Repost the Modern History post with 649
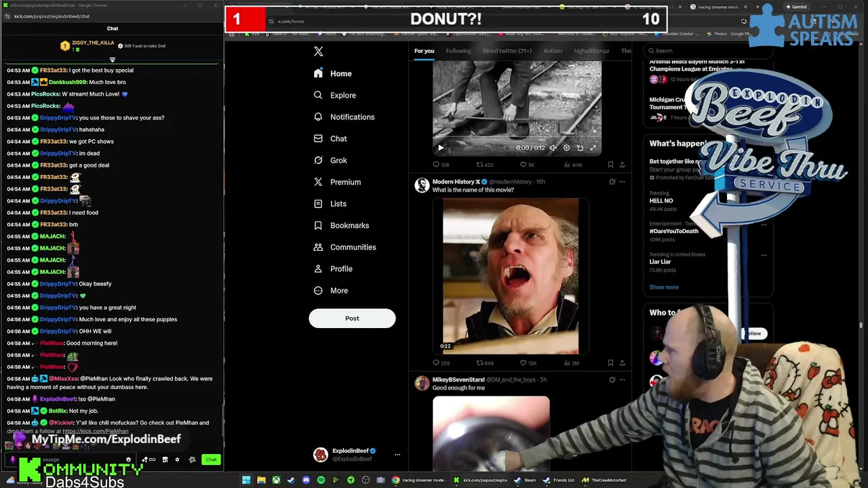 pos(484,363)
